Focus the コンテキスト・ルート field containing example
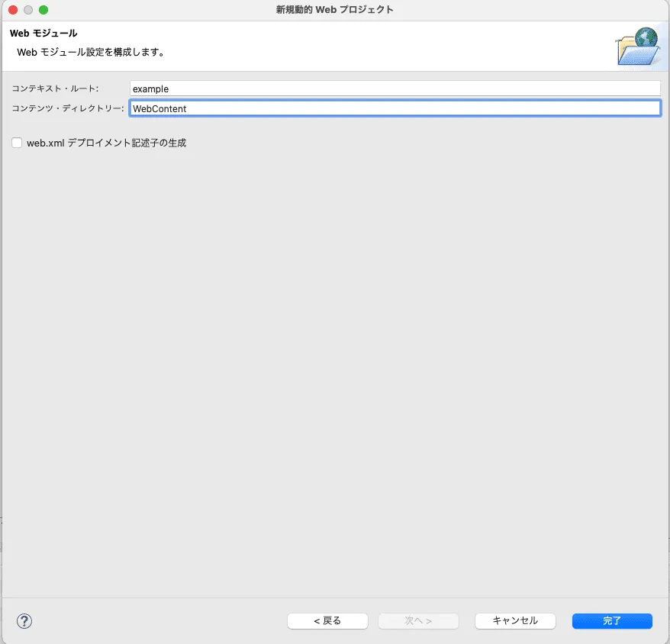 click(x=395, y=89)
